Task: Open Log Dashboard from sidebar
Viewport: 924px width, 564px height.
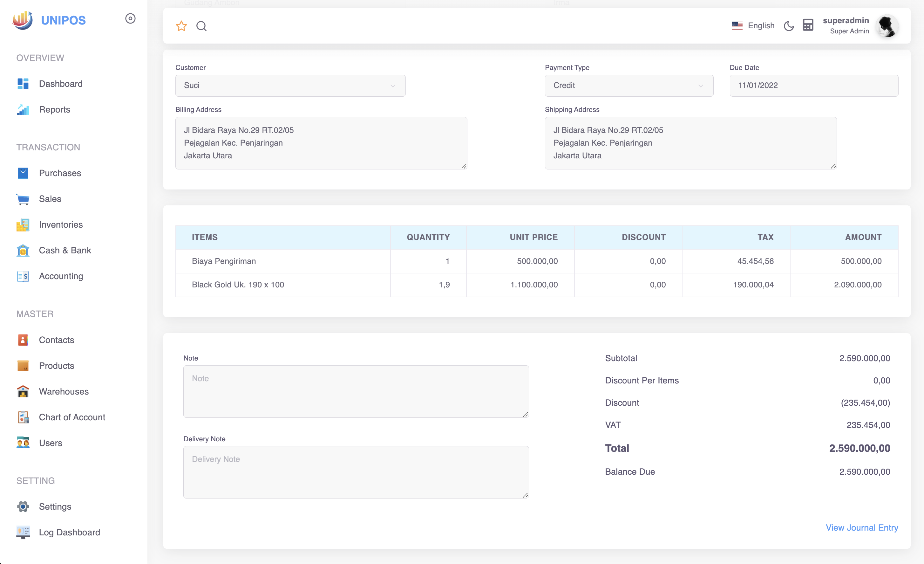Action: point(69,533)
